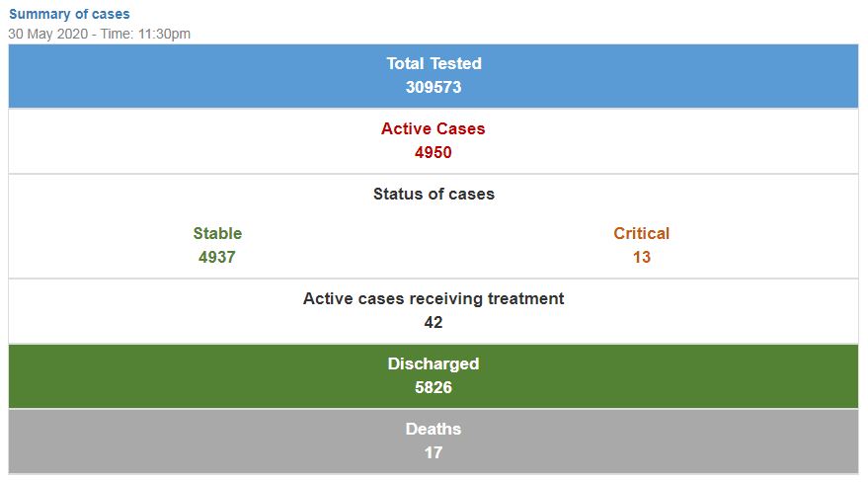Click the orange Critical label
Image resolution: width=868 pixels, height=482 pixels.
click(642, 233)
